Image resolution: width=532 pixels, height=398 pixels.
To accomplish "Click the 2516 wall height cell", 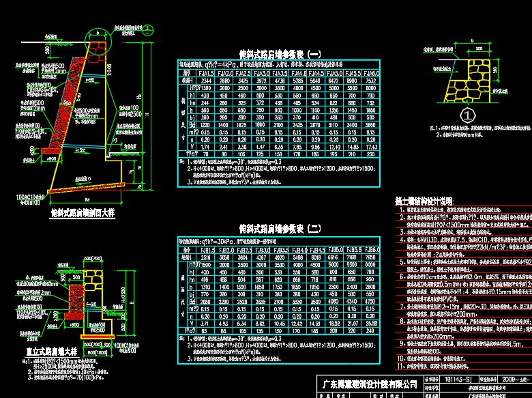I will (206, 258).
